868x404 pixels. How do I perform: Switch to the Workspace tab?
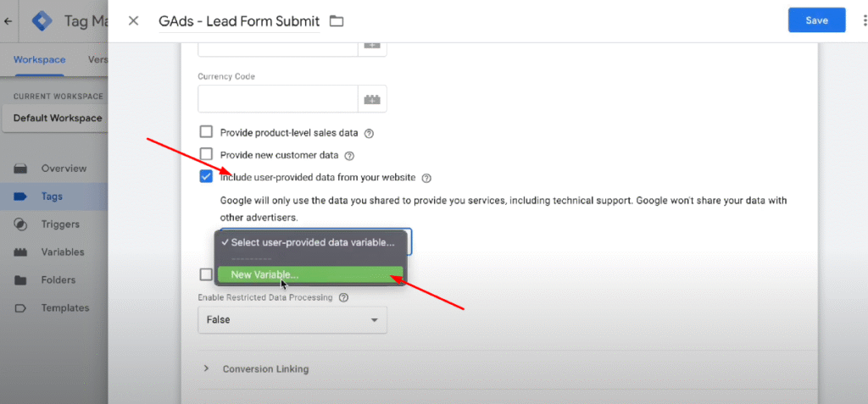39,60
